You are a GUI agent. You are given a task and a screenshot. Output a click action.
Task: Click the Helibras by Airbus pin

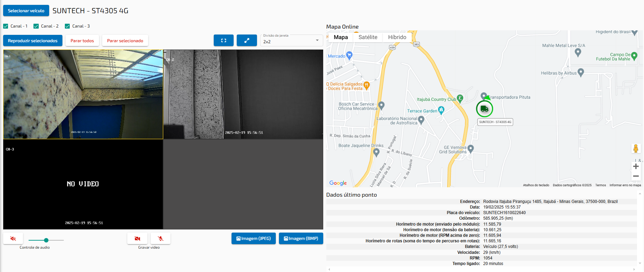pyautogui.click(x=581, y=72)
